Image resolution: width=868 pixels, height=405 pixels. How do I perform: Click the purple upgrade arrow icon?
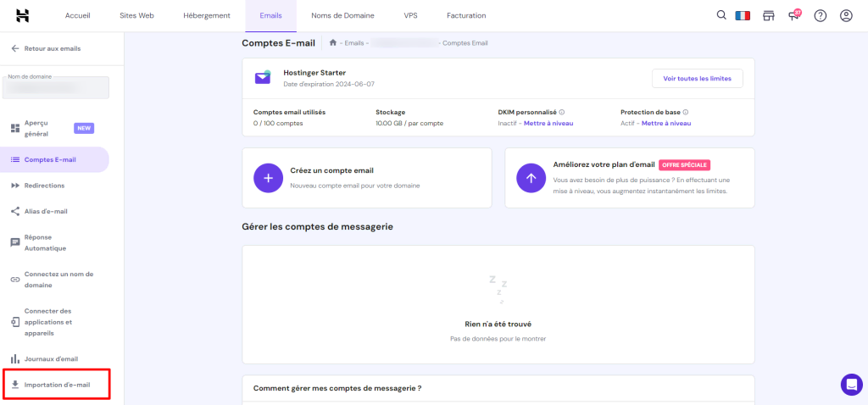click(x=531, y=178)
